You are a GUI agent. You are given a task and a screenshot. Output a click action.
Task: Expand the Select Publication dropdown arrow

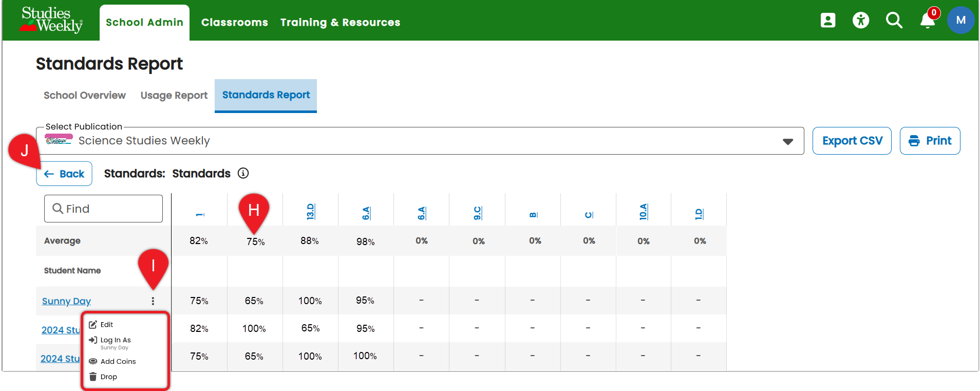pos(788,141)
